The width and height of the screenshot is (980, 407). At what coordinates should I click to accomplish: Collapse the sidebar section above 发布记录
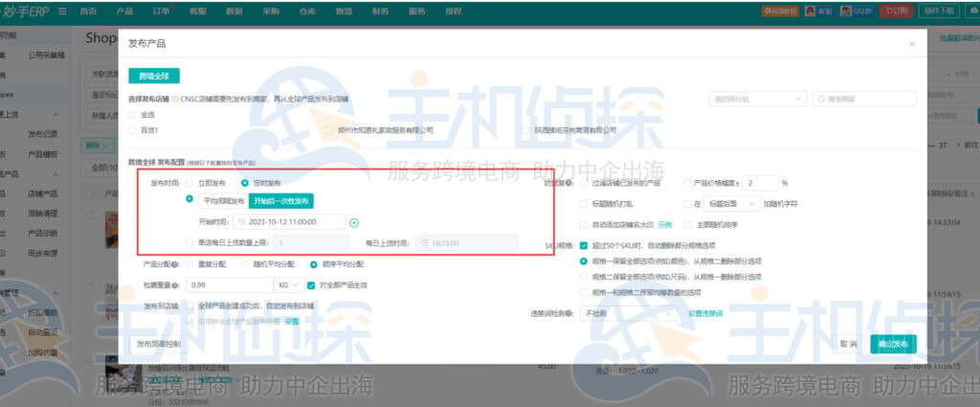pyautogui.click(x=55, y=115)
